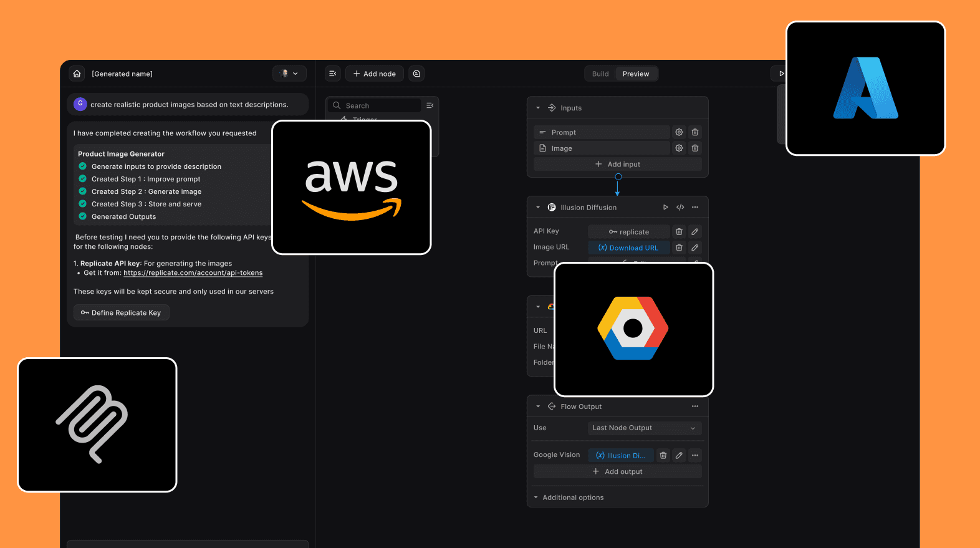Select the Prompt input row

602,132
